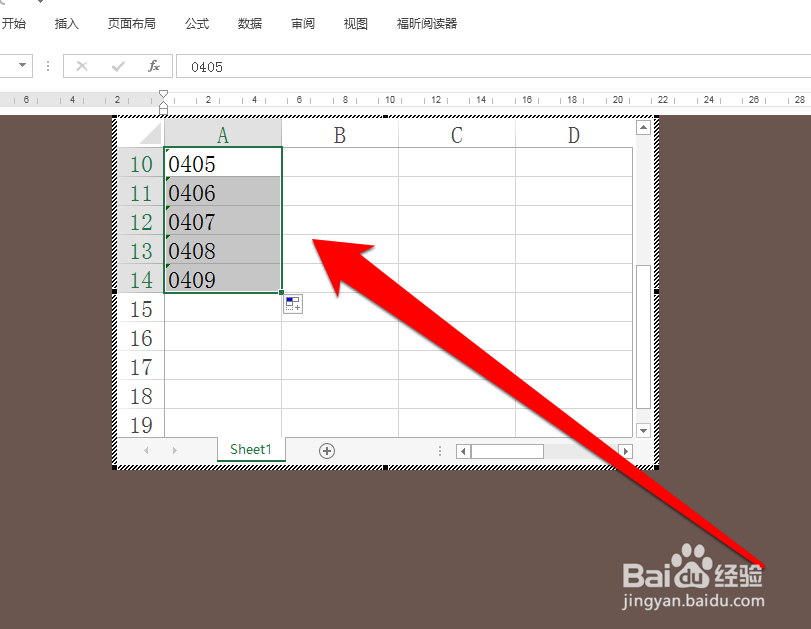Click the horizontal scrollbar thumb
Screen dimensions: 811x629
point(507,451)
